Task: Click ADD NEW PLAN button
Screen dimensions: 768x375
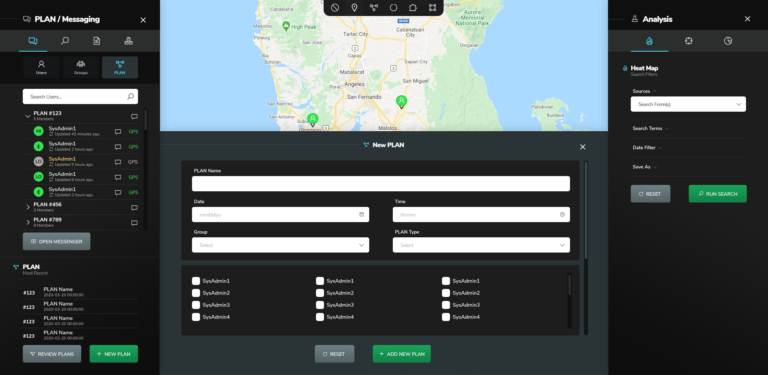Action: (402, 354)
